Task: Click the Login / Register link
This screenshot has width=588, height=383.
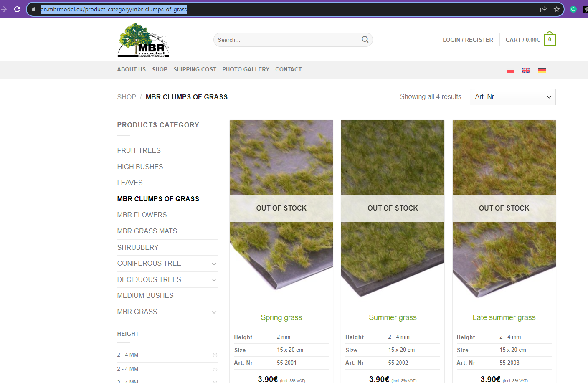Action: click(x=468, y=40)
